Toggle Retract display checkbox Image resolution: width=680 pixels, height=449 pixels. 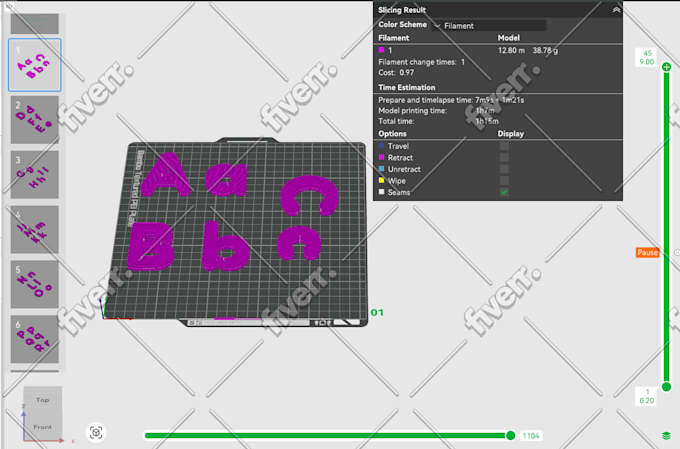tap(504, 157)
